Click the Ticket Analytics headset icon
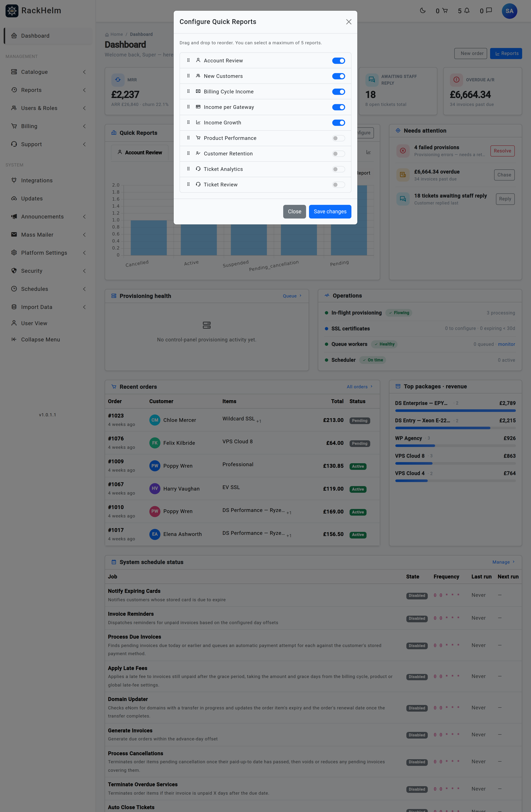Screen dimensions: 531x812 point(198,169)
